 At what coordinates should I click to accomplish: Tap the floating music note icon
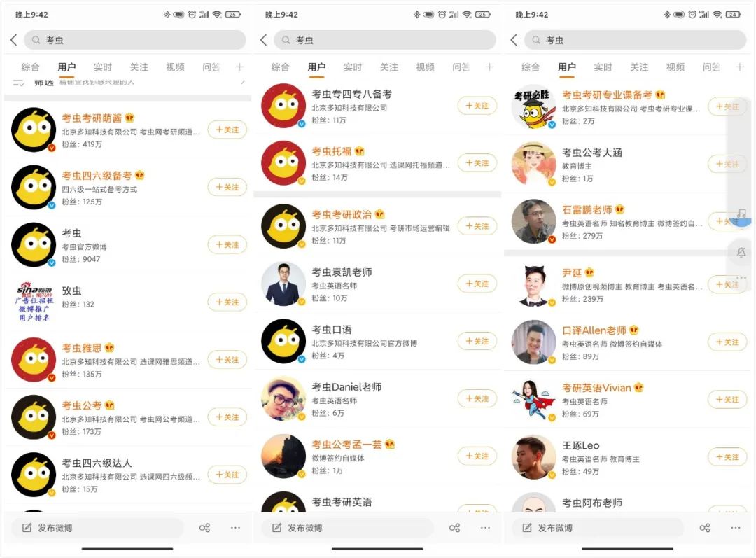(x=741, y=213)
